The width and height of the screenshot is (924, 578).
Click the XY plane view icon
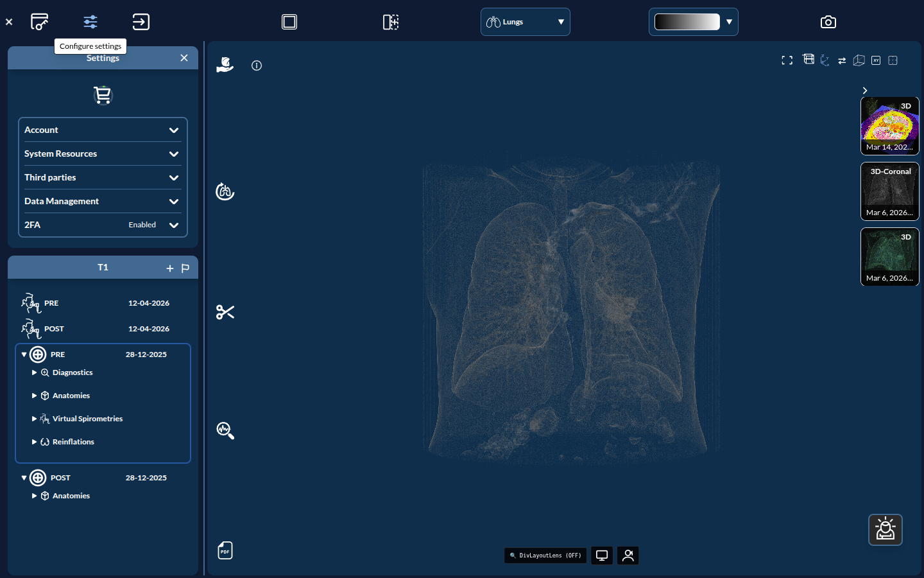click(x=876, y=60)
